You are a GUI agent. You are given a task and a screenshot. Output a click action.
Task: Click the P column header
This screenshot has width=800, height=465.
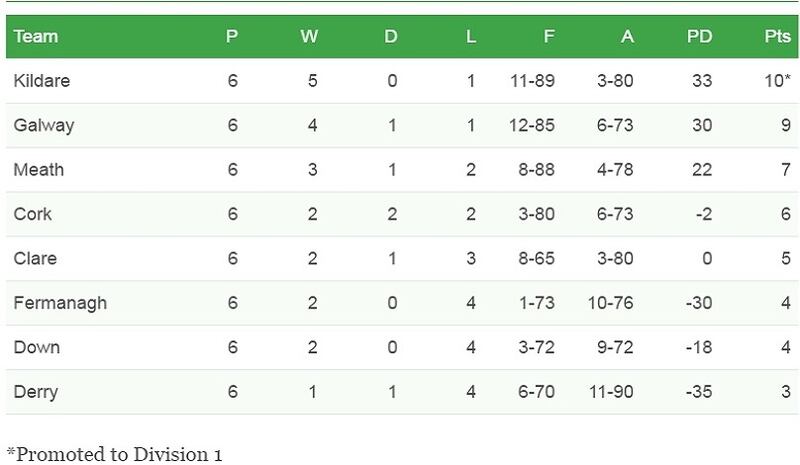point(232,37)
